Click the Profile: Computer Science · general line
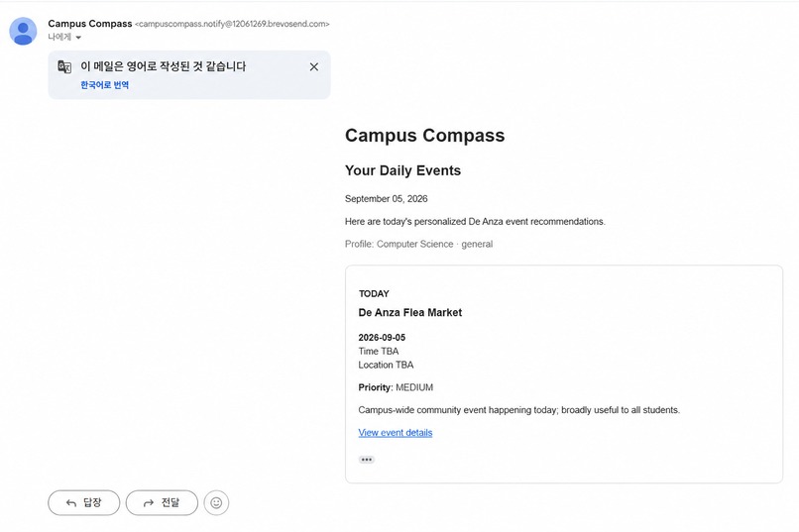The image size is (799, 532). (419, 244)
